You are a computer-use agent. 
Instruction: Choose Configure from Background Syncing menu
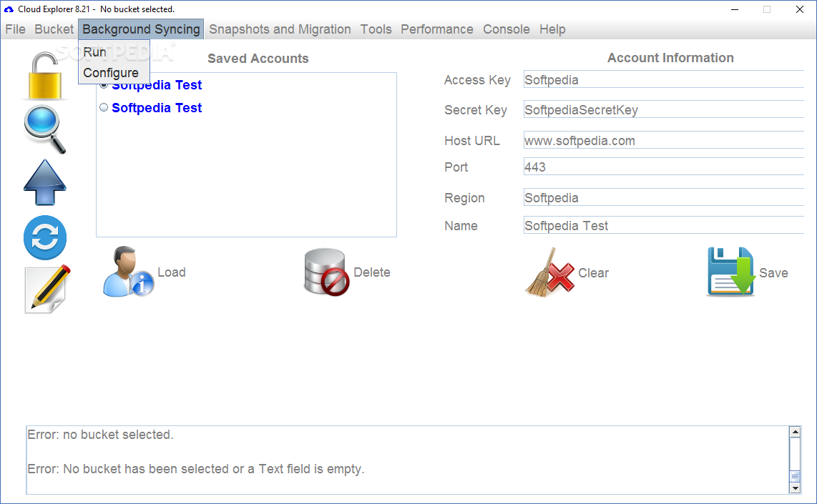tap(114, 73)
